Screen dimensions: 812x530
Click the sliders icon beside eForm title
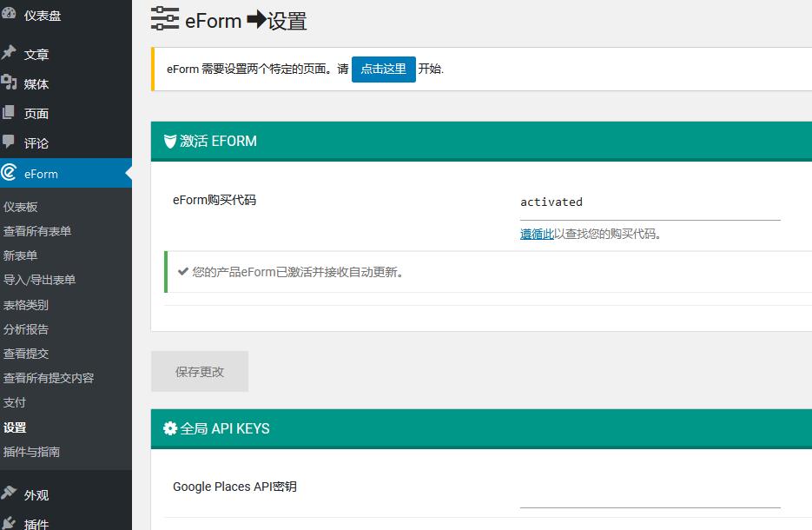pyautogui.click(x=165, y=18)
